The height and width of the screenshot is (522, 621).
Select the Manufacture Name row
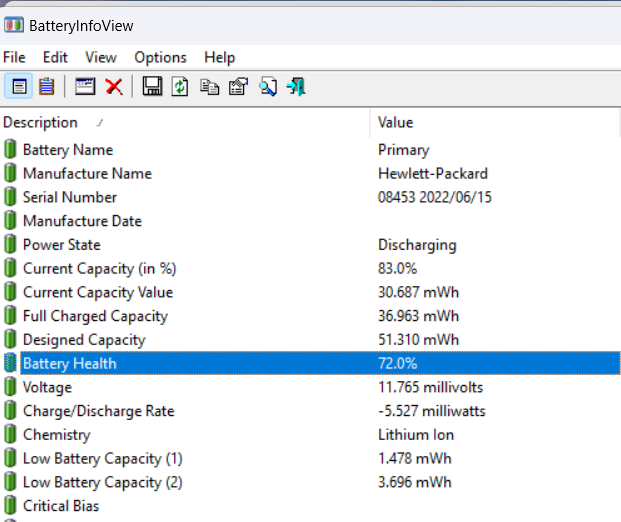pos(310,173)
